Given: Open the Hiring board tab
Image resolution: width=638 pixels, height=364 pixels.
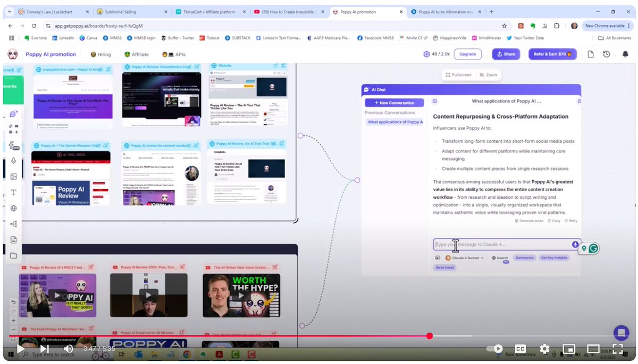Looking at the screenshot, I should click(100, 54).
